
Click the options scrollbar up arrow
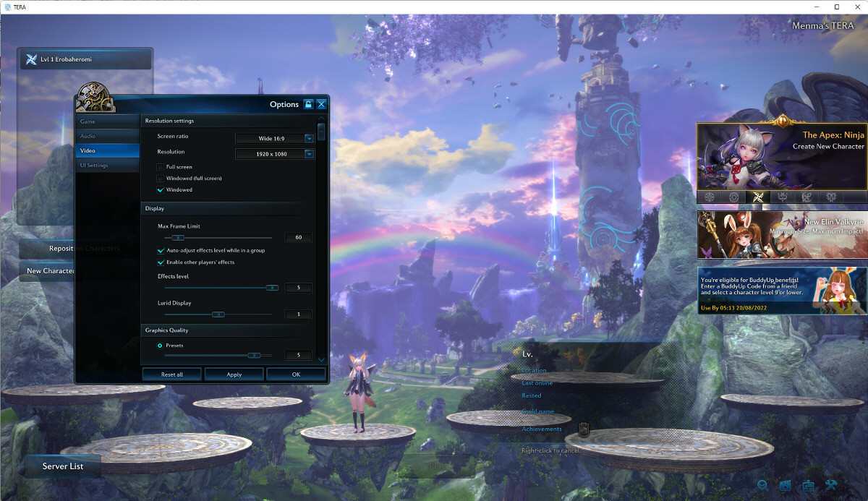point(321,120)
